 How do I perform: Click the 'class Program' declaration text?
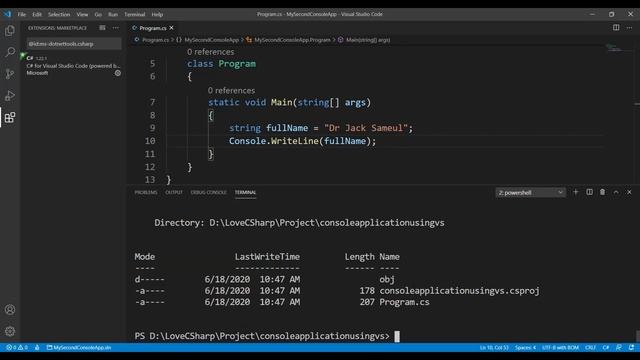click(x=221, y=64)
